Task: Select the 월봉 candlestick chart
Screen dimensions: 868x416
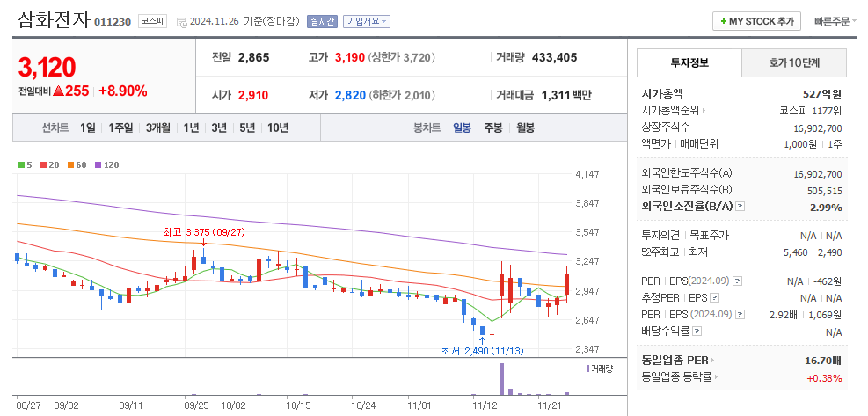Action: pos(525,128)
